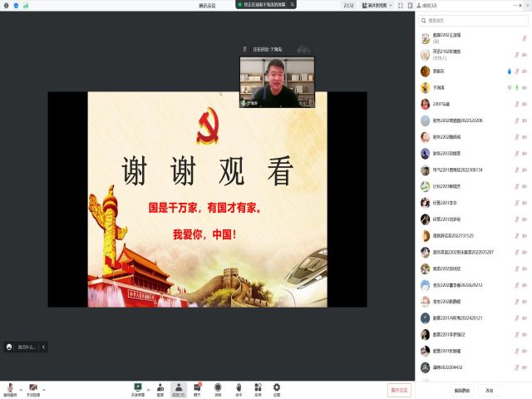Image resolution: width=532 pixels, height=399 pixels.
Task: Select member row ending 2022522208
Action: coord(473,121)
